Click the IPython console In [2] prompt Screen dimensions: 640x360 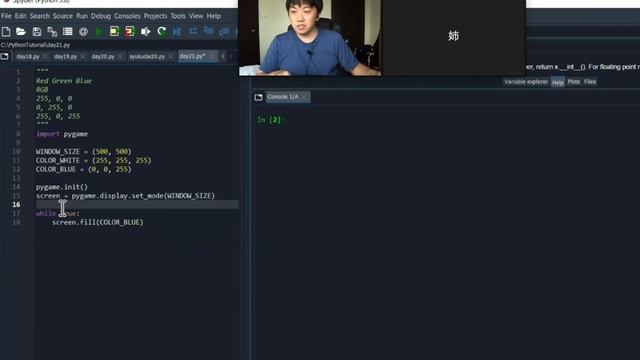click(x=271, y=120)
